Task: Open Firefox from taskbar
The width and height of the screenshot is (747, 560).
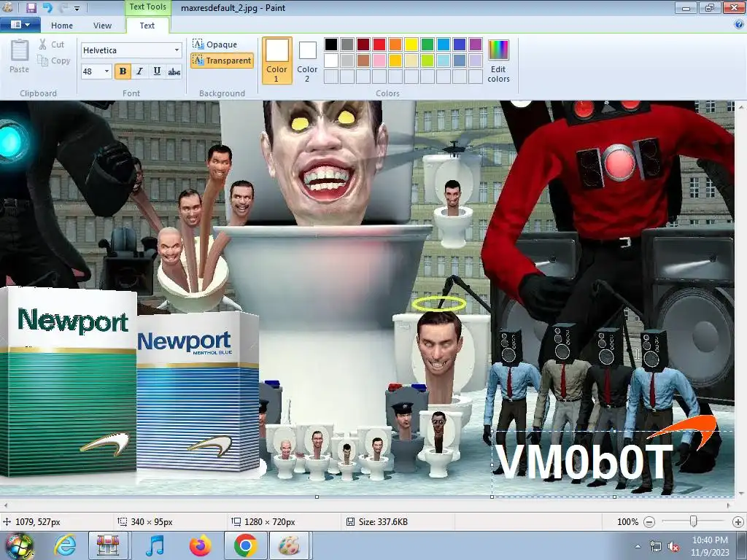Action: click(x=200, y=545)
